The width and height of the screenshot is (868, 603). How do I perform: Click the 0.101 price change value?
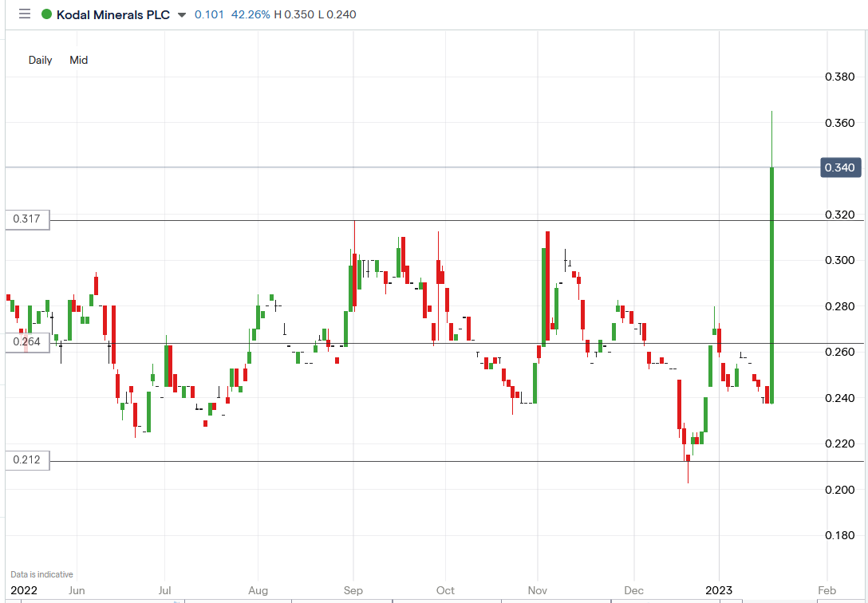click(209, 14)
